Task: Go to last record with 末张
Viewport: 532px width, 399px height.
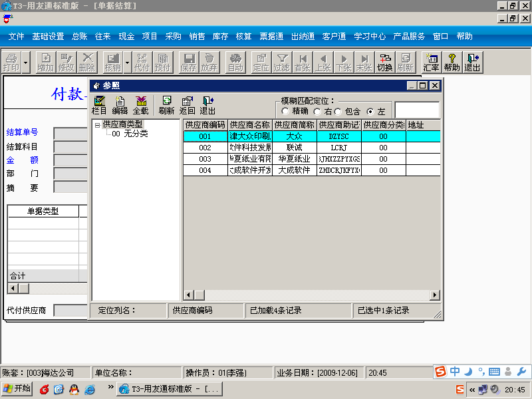Action: point(364,63)
